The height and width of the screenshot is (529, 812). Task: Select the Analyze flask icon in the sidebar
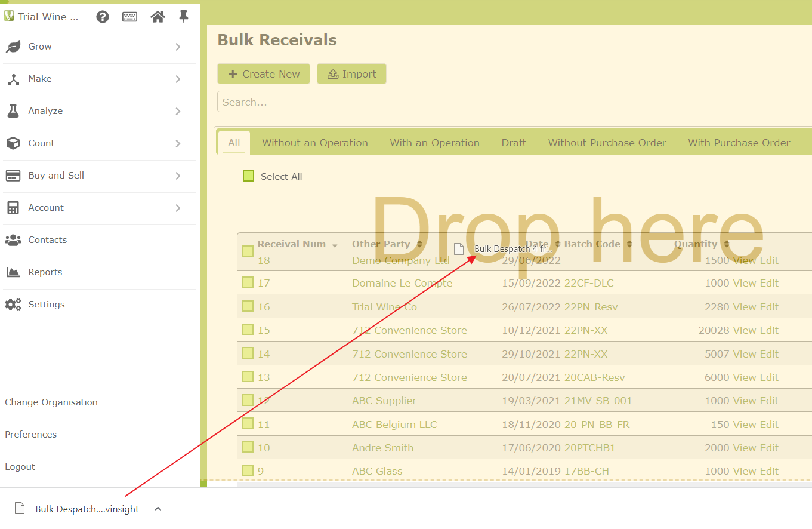[13, 111]
